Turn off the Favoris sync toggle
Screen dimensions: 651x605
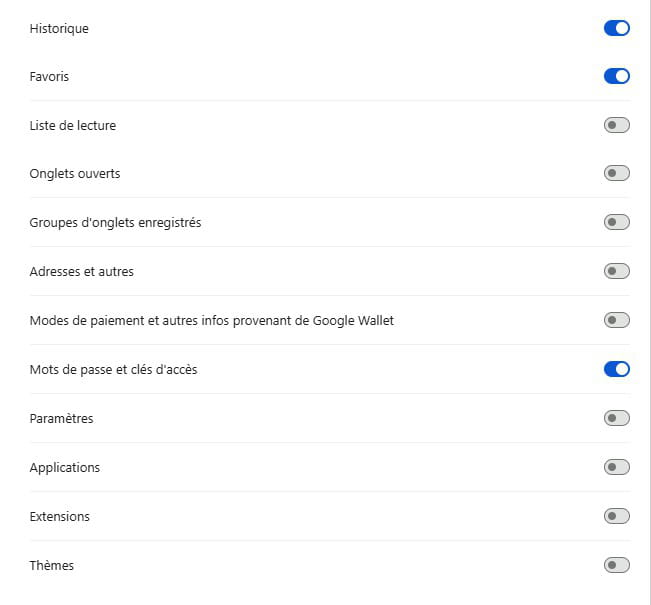(616, 76)
